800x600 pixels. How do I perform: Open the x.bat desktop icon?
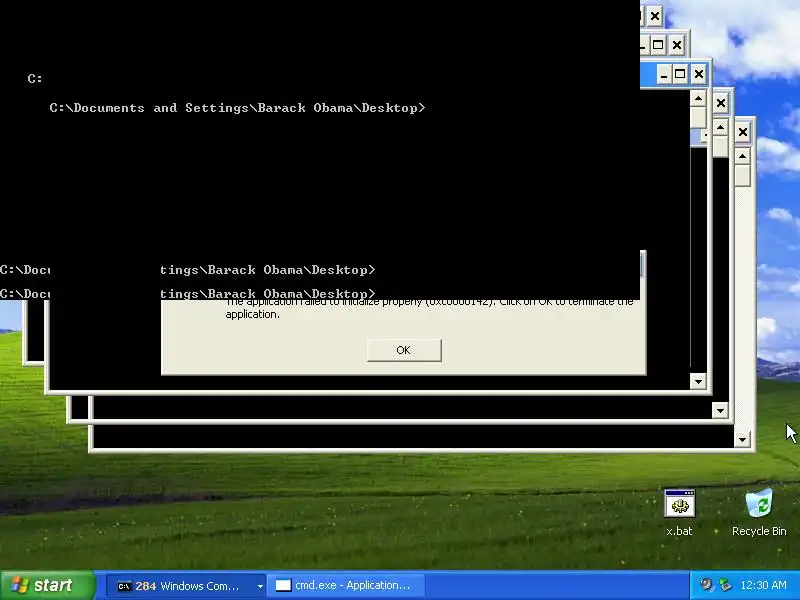(x=679, y=513)
